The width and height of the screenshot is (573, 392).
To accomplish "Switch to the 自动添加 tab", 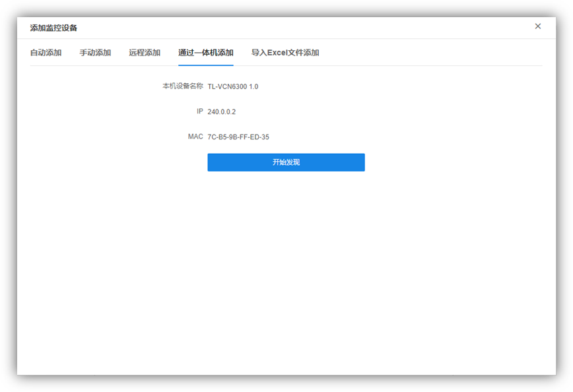I will tap(46, 53).
